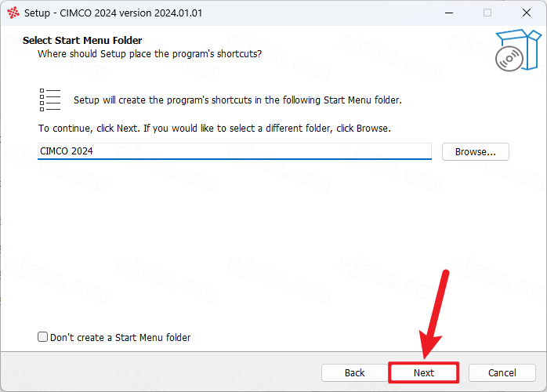Open the Browse folder dialog
The height and width of the screenshot is (392, 547).
coord(475,152)
